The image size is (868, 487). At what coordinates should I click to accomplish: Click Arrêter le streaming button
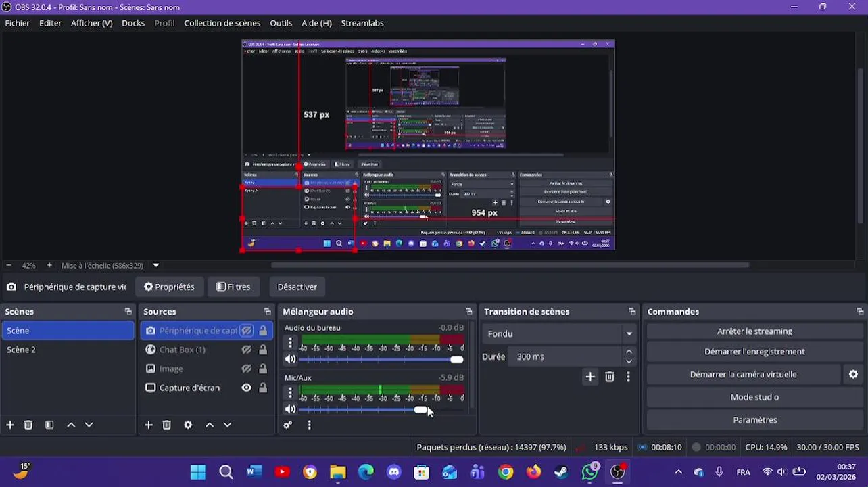(754, 331)
